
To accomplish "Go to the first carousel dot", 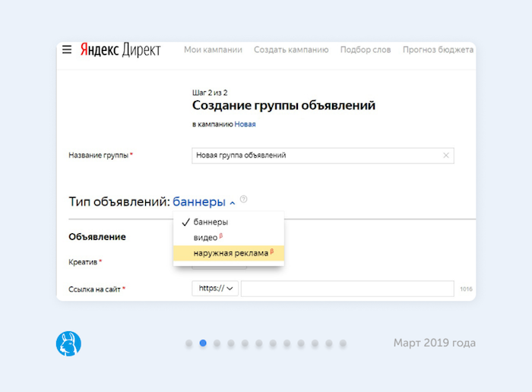I will click(189, 343).
